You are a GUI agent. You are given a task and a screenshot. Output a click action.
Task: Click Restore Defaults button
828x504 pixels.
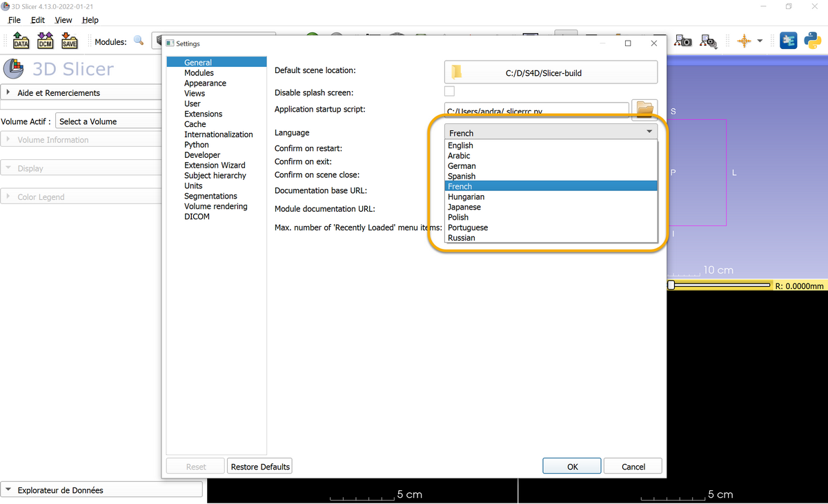point(260,467)
